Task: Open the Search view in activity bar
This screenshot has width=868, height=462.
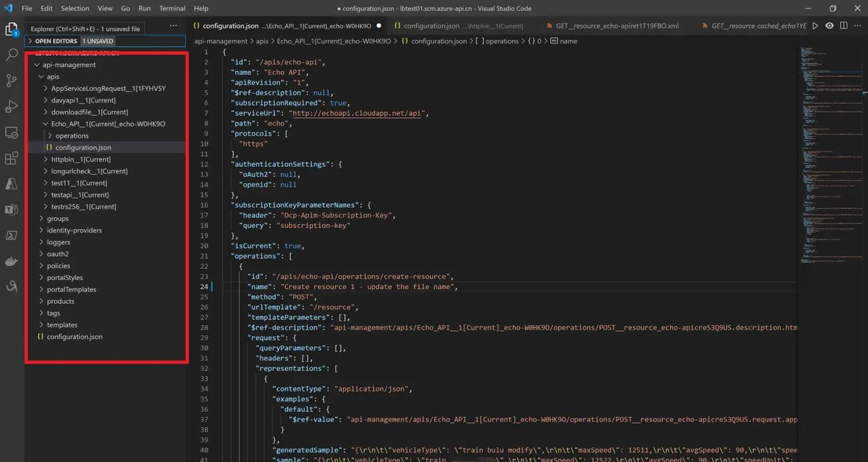Action: [12, 55]
